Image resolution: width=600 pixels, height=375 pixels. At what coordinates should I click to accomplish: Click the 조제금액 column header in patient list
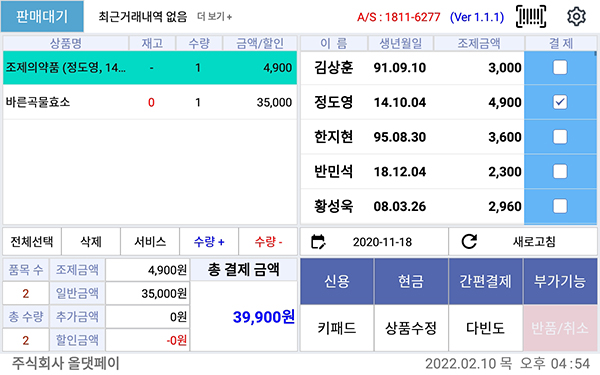[x=479, y=43]
